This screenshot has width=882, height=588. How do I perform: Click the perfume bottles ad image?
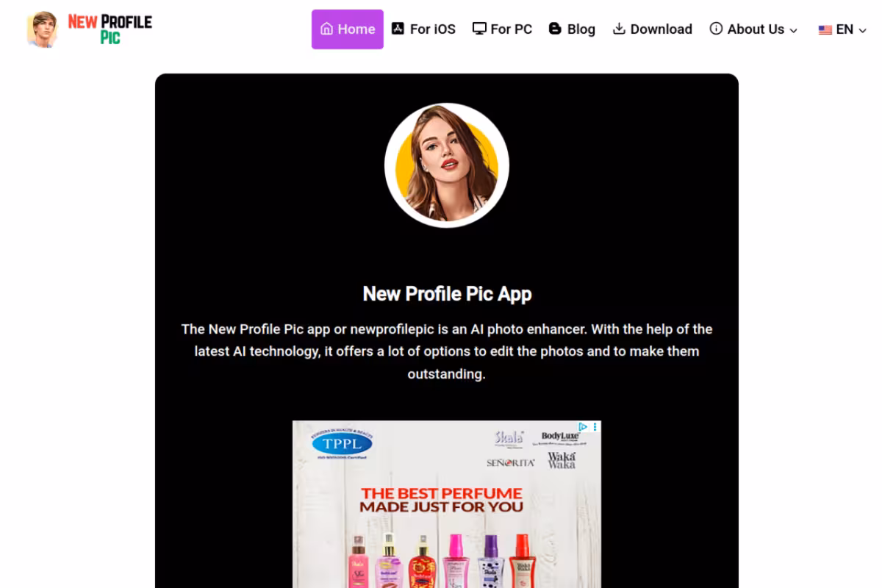[441, 559]
